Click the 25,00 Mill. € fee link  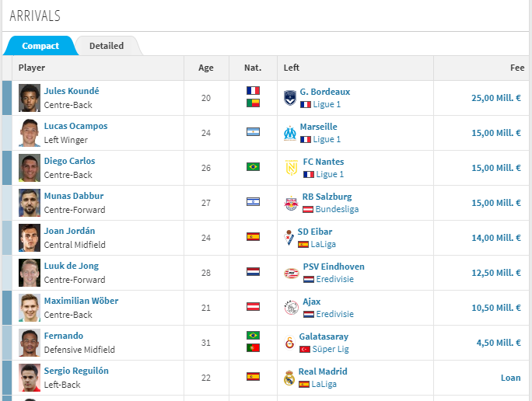[x=496, y=98]
